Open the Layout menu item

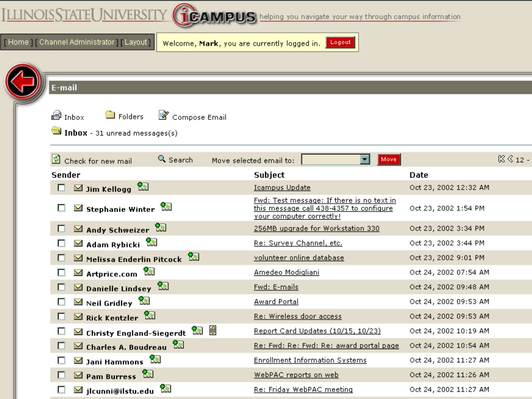pos(136,42)
